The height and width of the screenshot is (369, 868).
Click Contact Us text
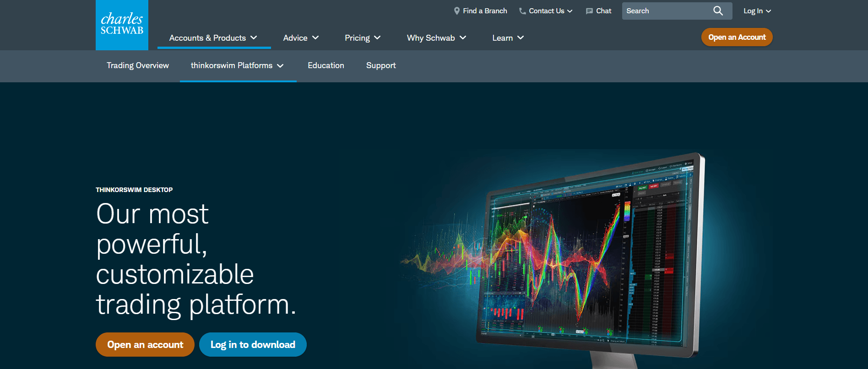coord(547,11)
